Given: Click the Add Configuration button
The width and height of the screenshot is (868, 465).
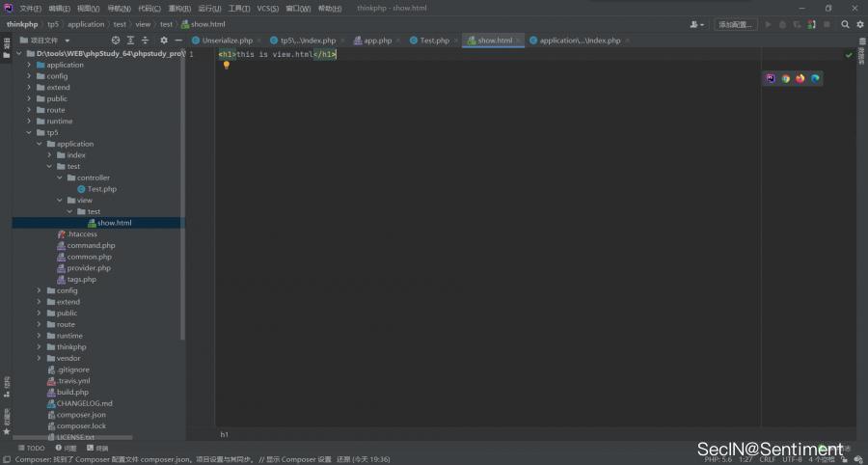Looking at the screenshot, I should (x=736, y=24).
